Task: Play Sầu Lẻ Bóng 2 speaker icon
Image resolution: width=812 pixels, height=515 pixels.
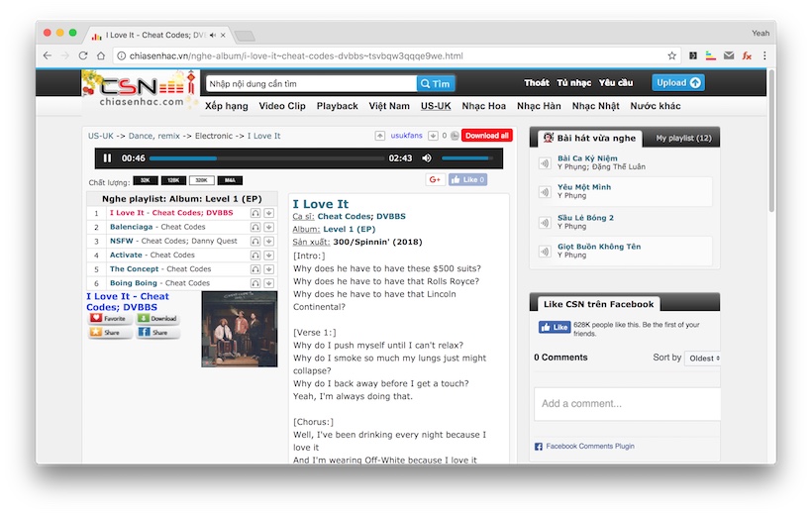Action: click(545, 222)
